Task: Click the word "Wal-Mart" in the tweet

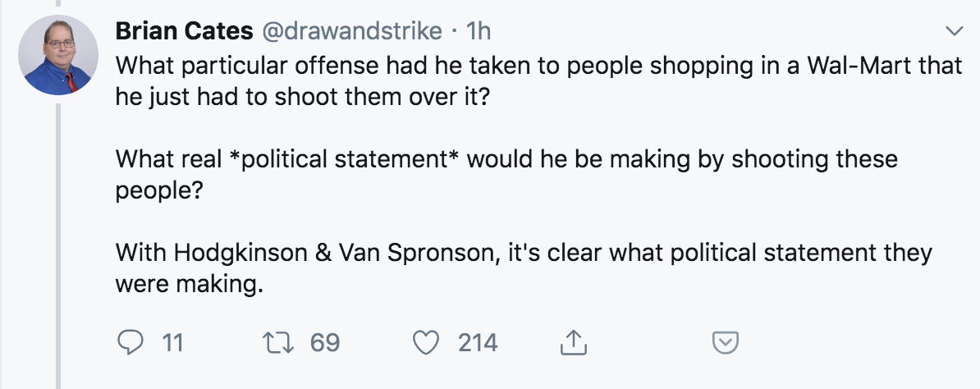Action: 850,65
